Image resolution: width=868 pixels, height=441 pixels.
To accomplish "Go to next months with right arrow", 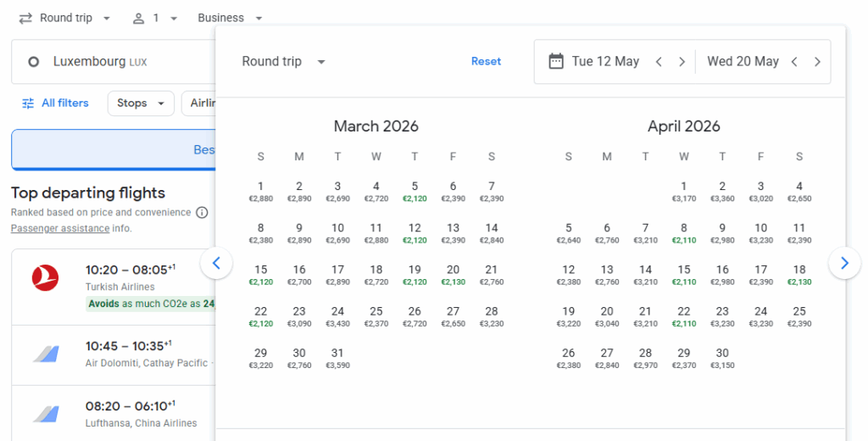I will (844, 263).
